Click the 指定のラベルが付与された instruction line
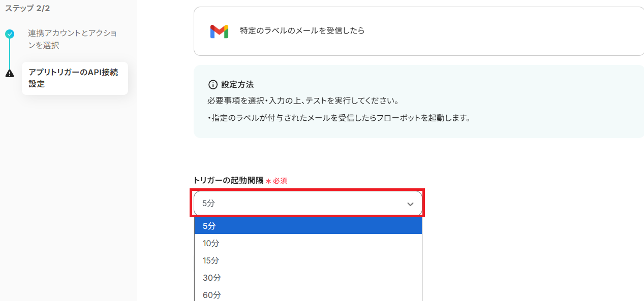 pyautogui.click(x=339, y=118)
